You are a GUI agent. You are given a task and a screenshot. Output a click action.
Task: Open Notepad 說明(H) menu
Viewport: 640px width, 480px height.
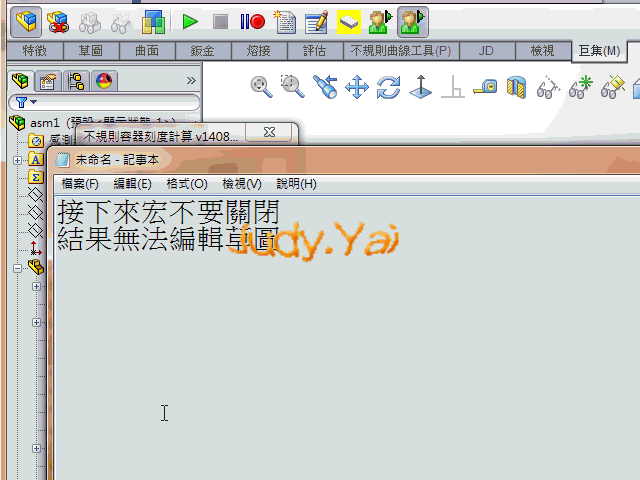(x=297, y=184)
